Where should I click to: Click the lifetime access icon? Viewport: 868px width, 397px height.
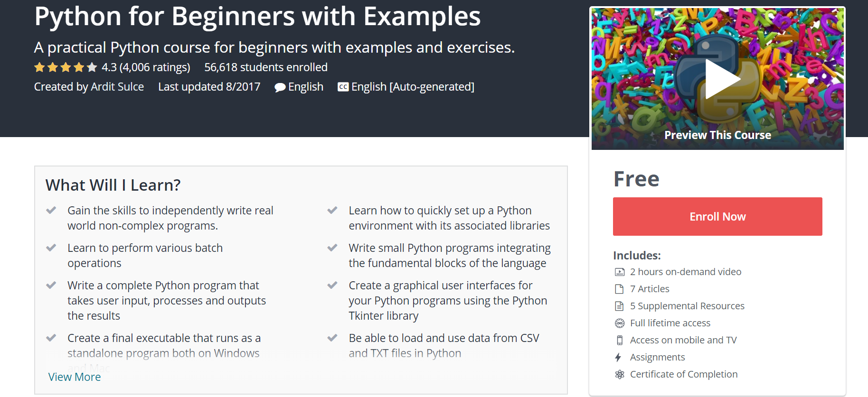620,323
